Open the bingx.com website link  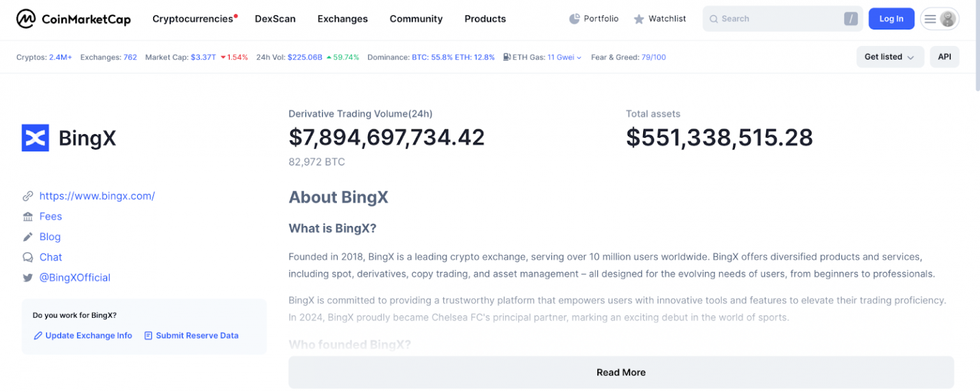[97, 196]
